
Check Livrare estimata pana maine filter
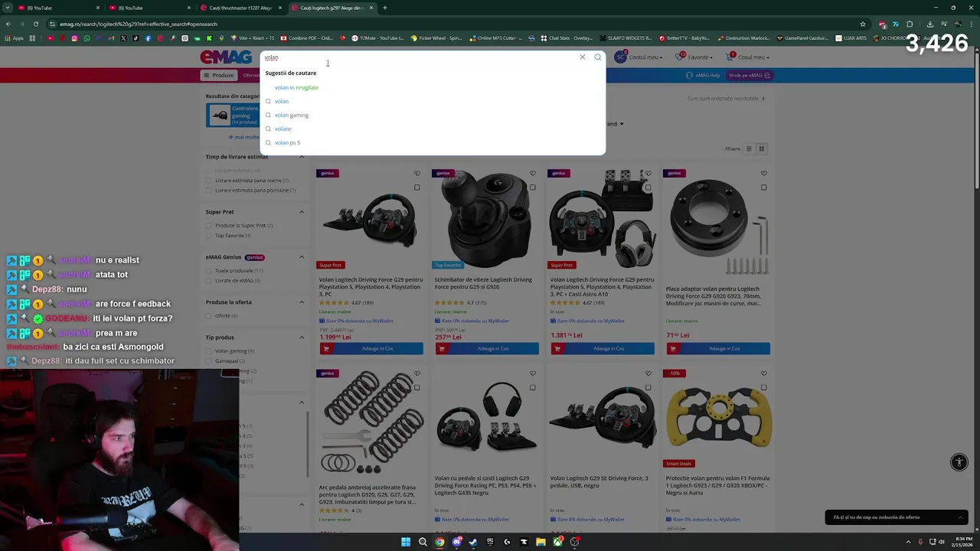(208, 181)
